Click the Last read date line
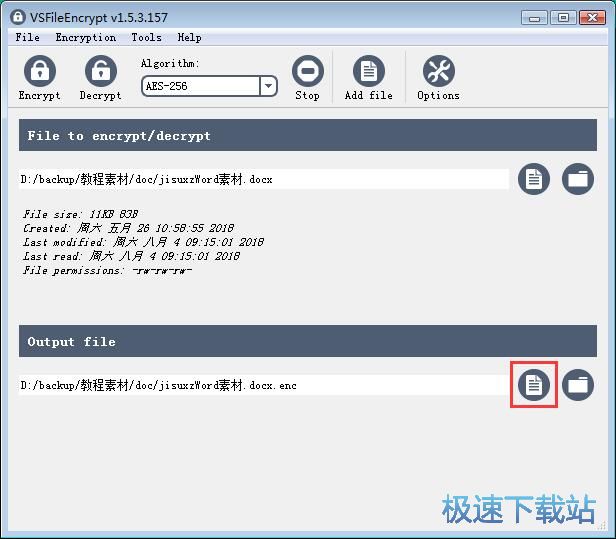Image resolution: width=616 pixels, height=539 pixels. 132,256
